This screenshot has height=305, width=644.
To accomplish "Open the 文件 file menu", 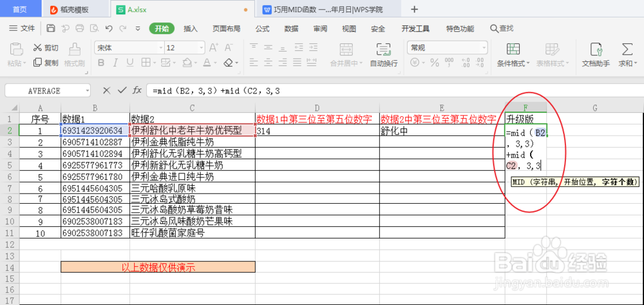I will 23,28.
